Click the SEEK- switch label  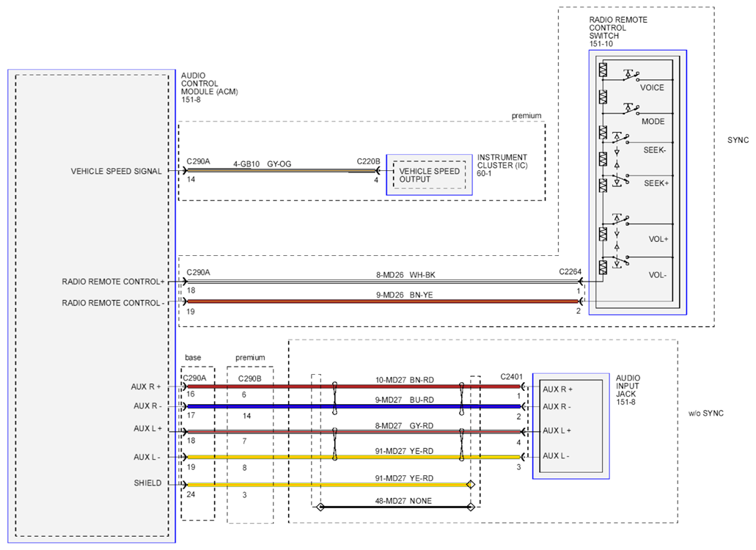click(x=654, y=150)
